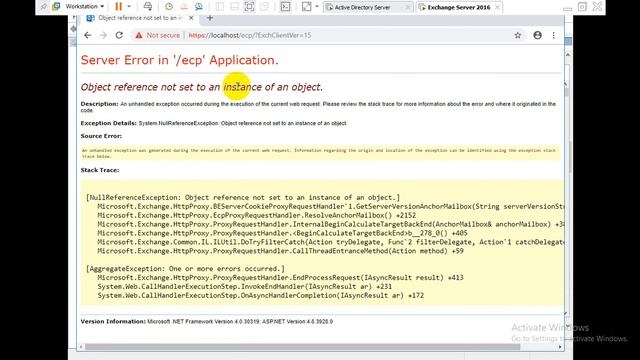Open the Workstation menu
The height and width of the screenshot is (360, 640).
84,7
